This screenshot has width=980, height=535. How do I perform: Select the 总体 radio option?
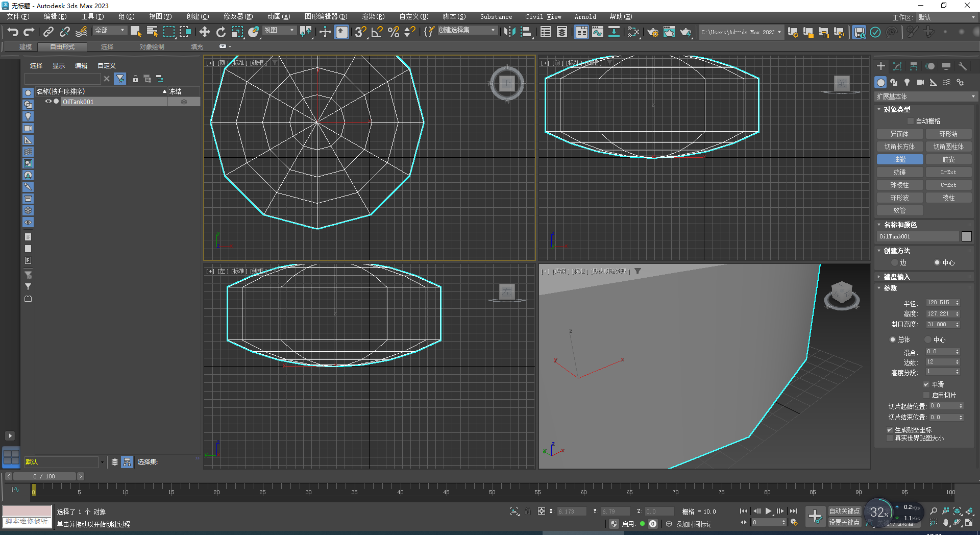[893, 339]
